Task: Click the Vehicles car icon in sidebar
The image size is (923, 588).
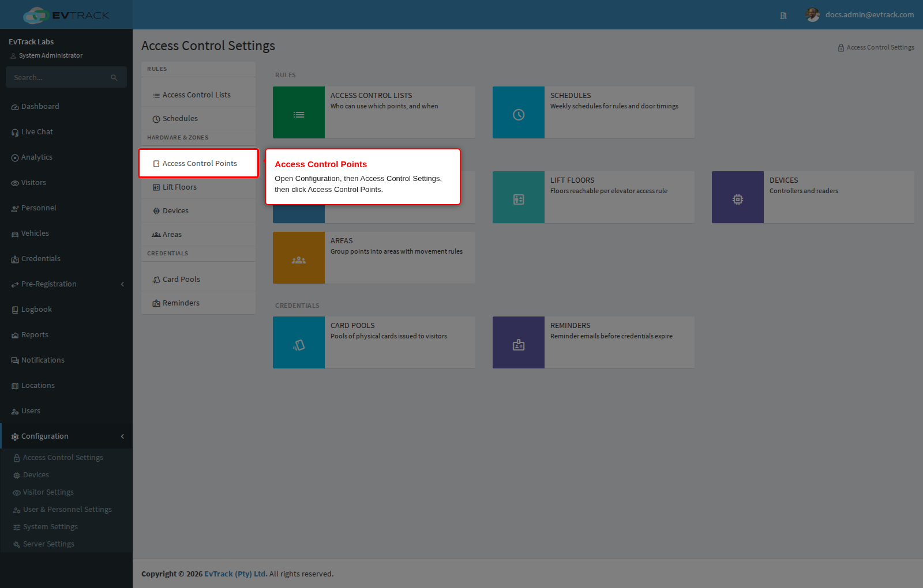Action: pyautogui.click(x=15, y=234)
